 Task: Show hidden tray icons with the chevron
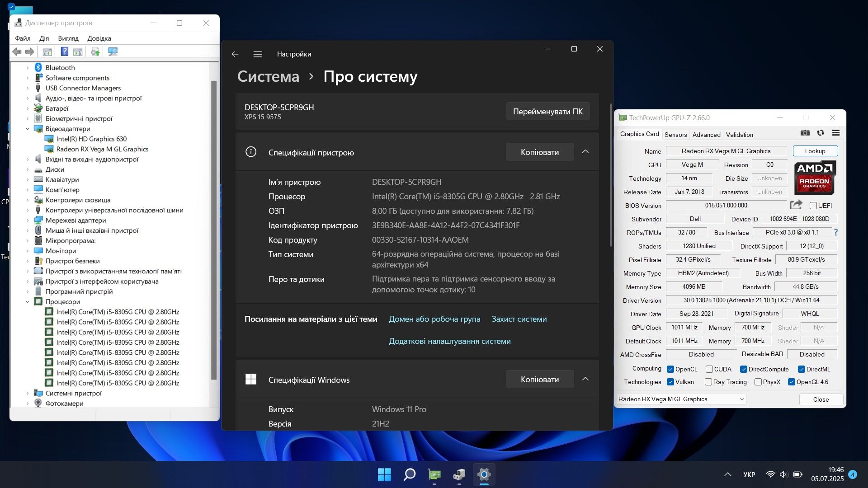point(728,474)
